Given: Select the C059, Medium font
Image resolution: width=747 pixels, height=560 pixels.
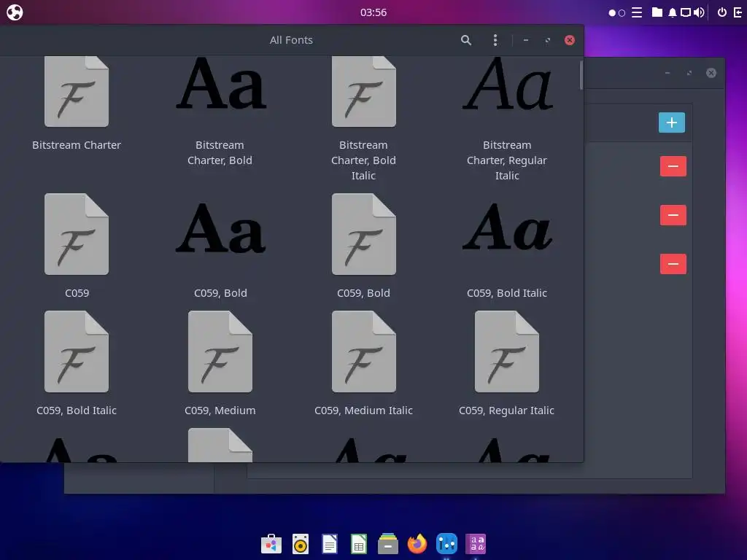Looking at the screenshot, I should coord(220,364).
